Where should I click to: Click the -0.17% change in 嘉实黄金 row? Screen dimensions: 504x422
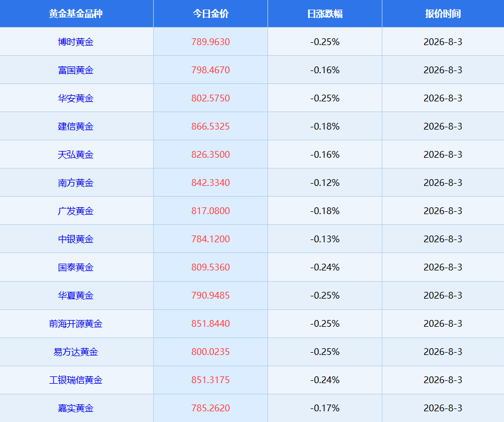click(324, 408)
